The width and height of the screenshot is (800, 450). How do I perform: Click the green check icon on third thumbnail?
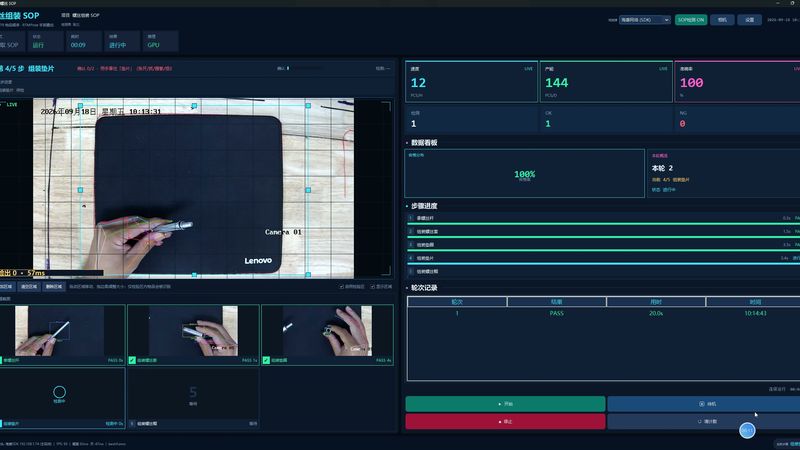point(266,360)
